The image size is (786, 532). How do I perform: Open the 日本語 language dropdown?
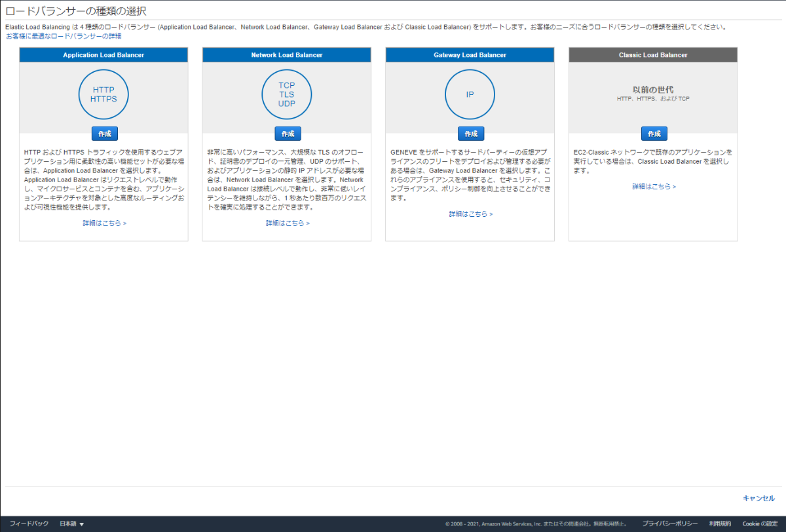coord(71,523)
